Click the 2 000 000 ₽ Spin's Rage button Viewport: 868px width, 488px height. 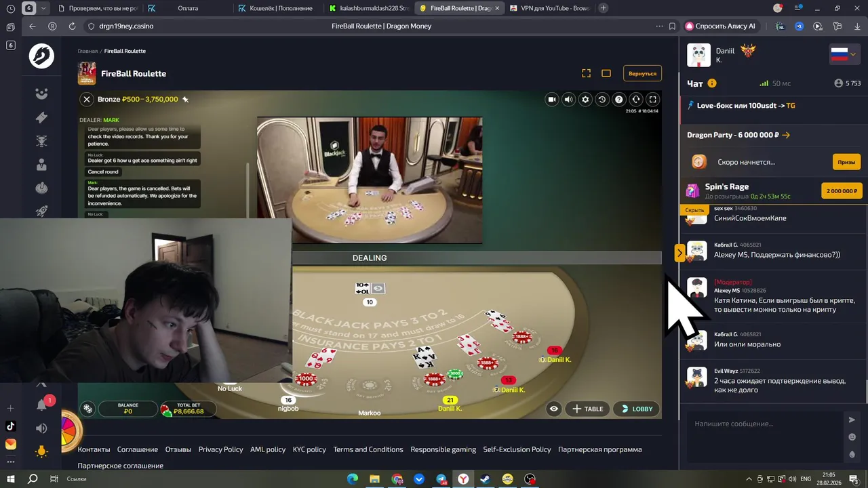[x=842, y=191]
